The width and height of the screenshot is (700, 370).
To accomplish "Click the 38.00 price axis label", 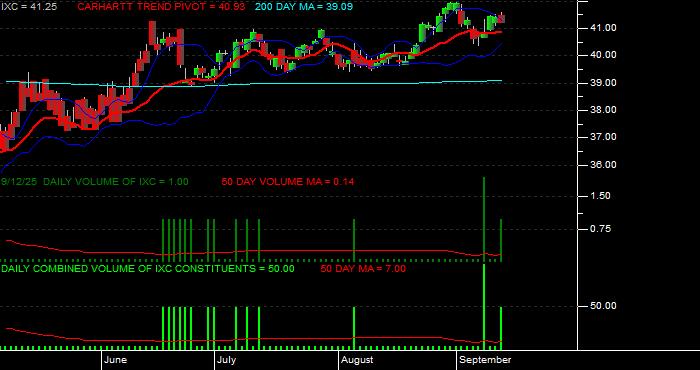I will 604,110.
